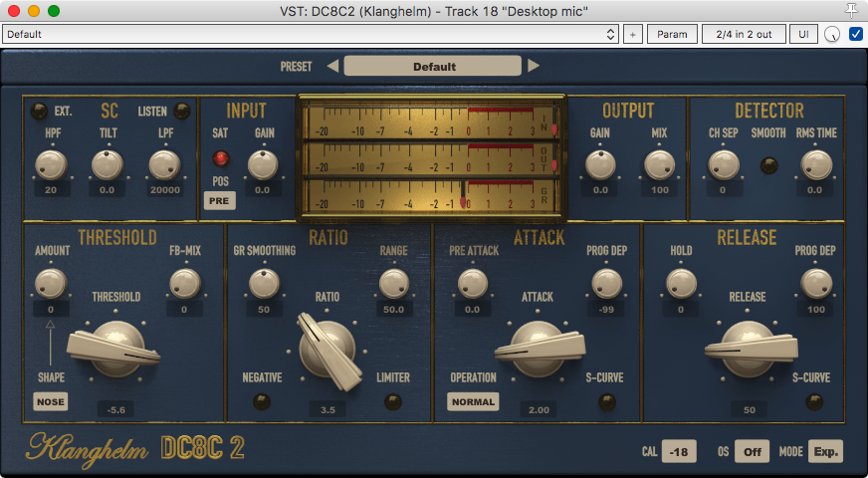The image size is (868, 478).
Task: Click the output MIX knob
Action: pos(660,164)
